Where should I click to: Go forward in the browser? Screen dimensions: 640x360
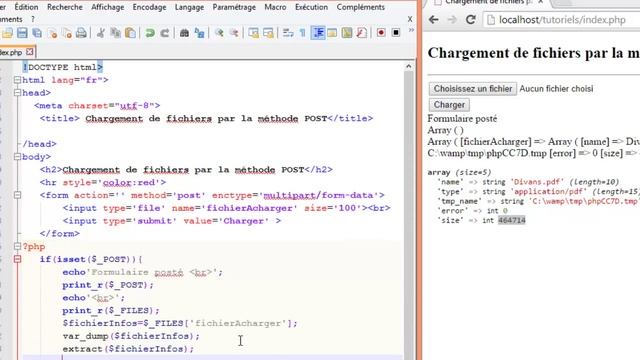tap(452, 20)
